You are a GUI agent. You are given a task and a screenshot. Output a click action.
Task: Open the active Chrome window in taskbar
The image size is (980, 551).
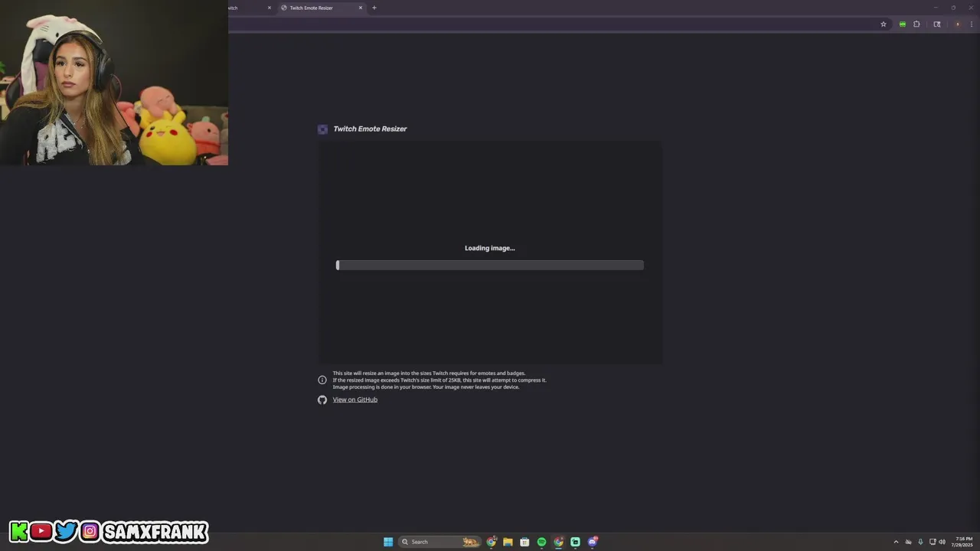(558, 542)
